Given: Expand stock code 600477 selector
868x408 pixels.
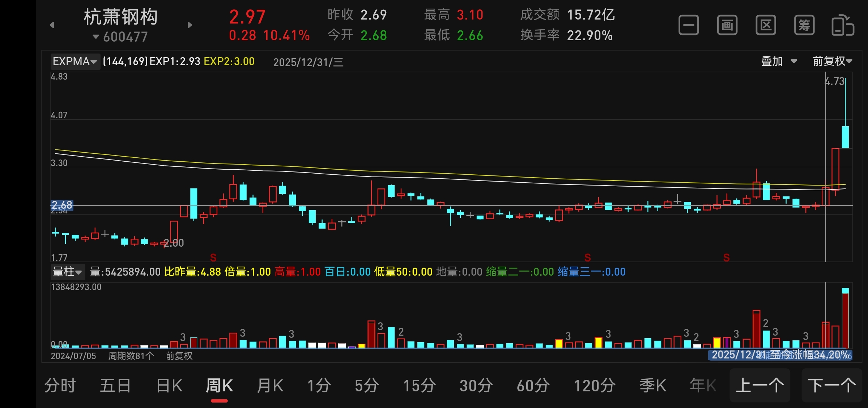Looking at the screenshot, I should [120, 37].
